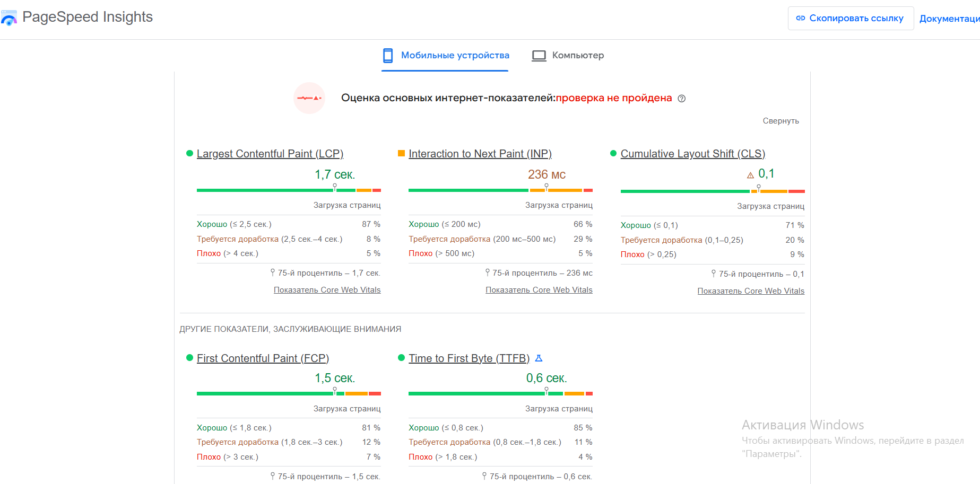The image size is (980, 484).
Task: Open Interaction to Next Paint (INP) link
Action: [x=480, y=154]
